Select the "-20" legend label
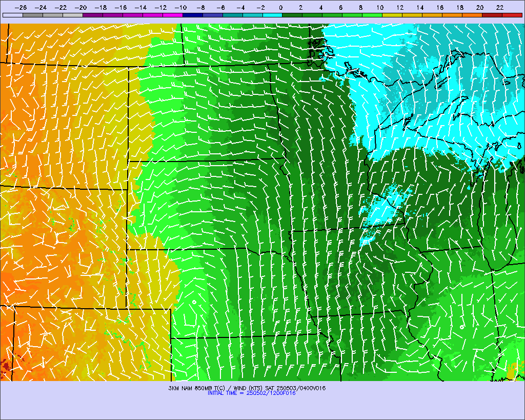The height and width of the screenshot is (420, 525). click(80, 8)
